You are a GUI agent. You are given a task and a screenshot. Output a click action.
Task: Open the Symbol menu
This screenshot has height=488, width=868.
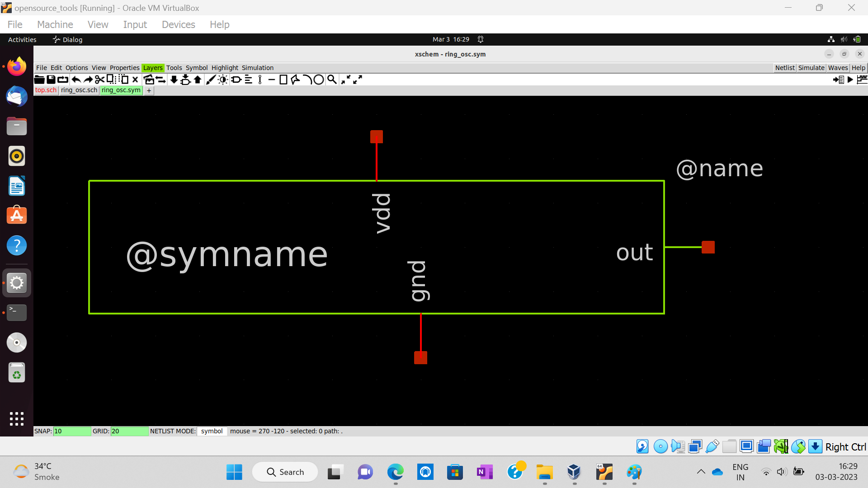pyautogui.click(x=197, y=68)
